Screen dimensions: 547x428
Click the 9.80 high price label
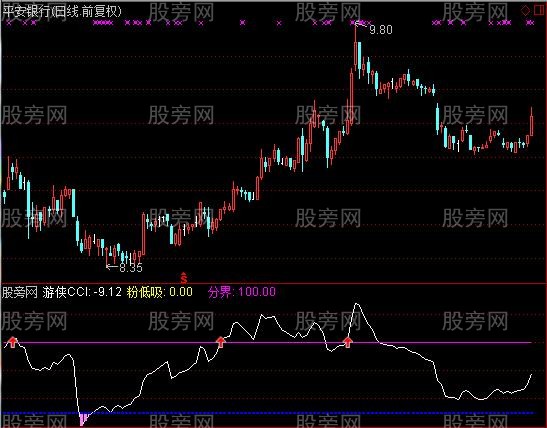381,30
